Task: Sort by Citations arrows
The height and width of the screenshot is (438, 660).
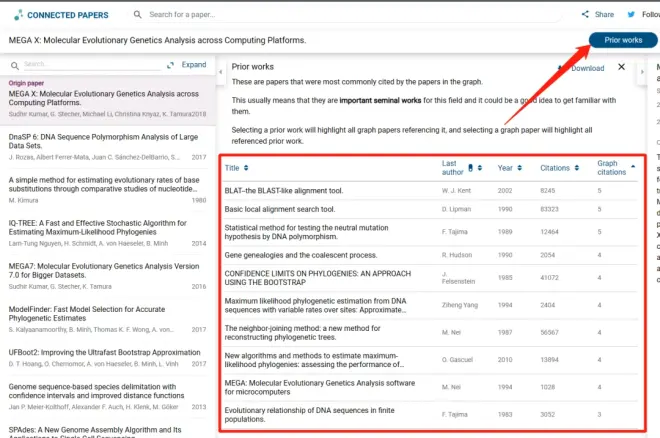Action: point(577,168)
